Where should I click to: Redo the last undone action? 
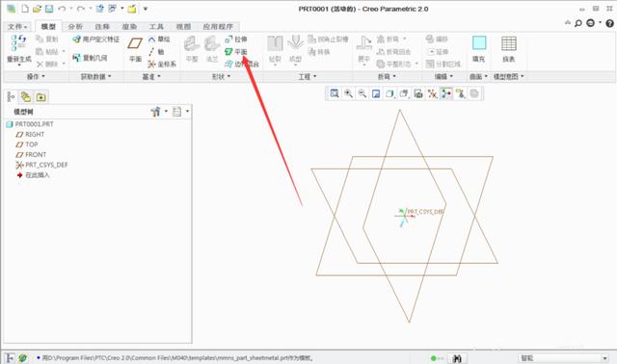(81, 9)
